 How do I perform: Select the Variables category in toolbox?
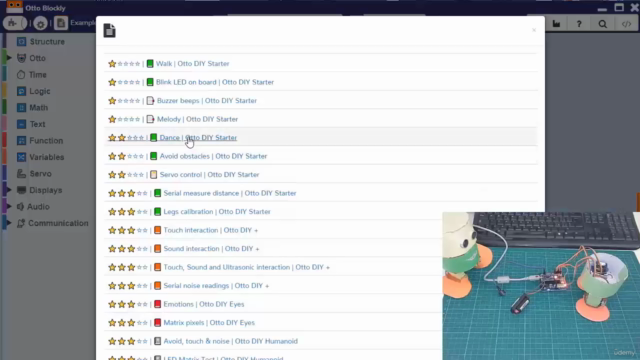(x=47, y=157)
